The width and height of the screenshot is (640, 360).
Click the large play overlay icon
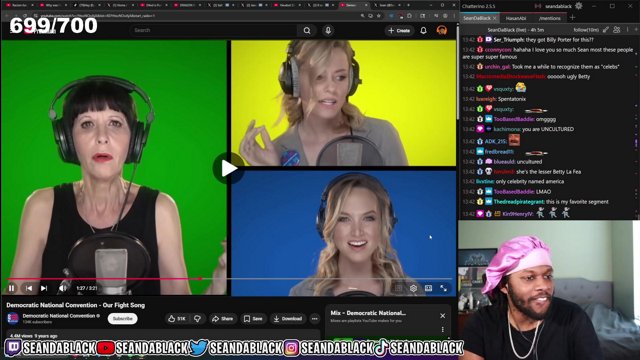tap(229, 168)
